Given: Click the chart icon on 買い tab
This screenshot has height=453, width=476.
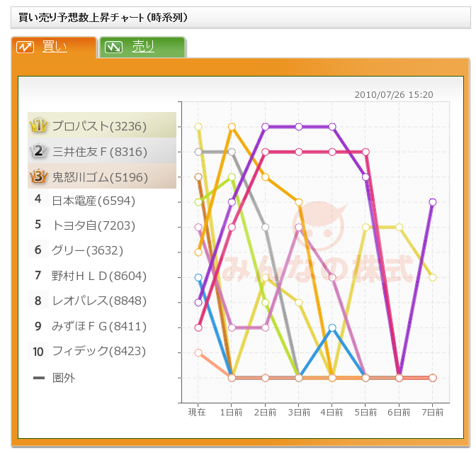Looking at the screenshot, I should [x=26, y=47].
